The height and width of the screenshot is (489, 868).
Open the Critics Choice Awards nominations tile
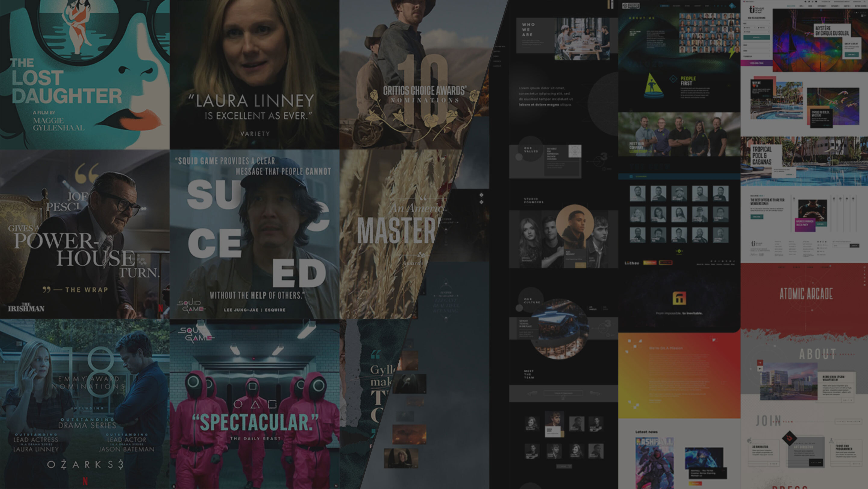[414, 74]
